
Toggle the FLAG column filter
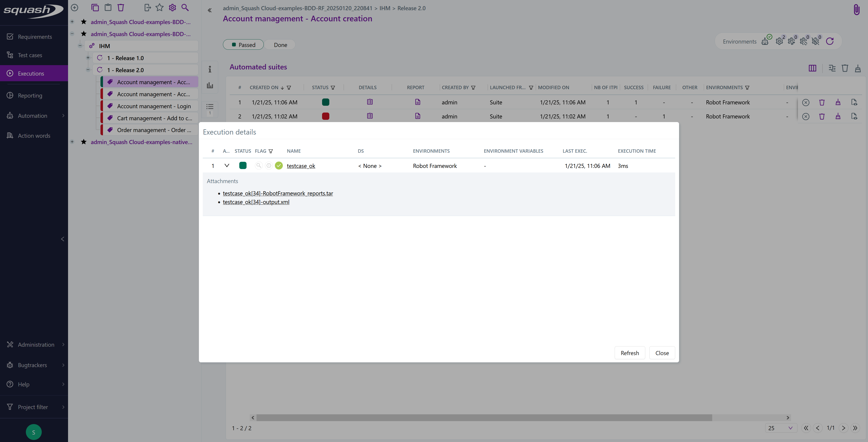pyautogui.click(x=271, y=151)
